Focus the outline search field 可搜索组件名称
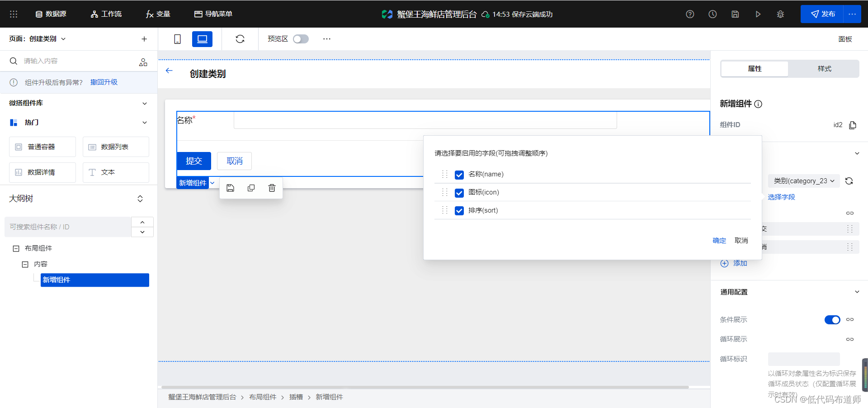The width and height of the screenshot is (868, 408). [68, 227]
